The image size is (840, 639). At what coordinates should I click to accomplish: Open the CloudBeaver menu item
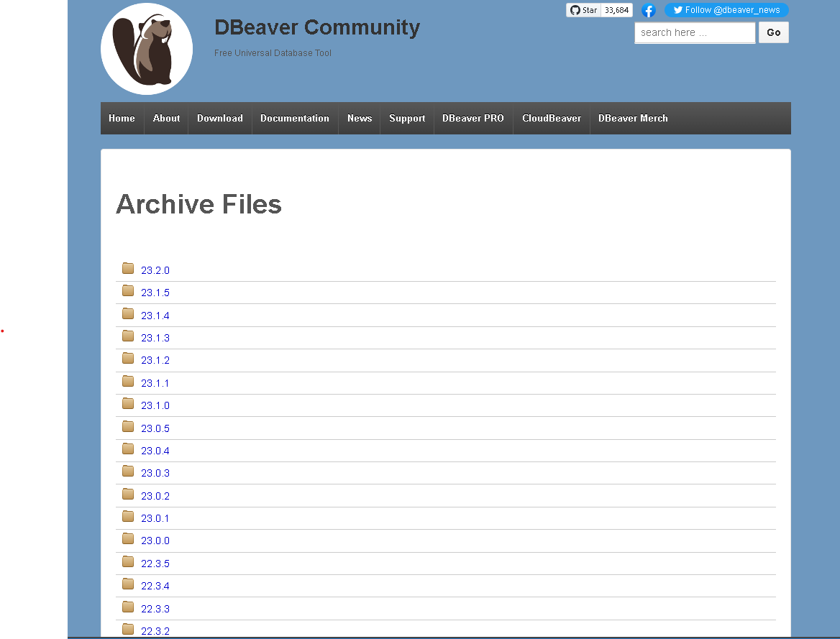click(551, 119)
